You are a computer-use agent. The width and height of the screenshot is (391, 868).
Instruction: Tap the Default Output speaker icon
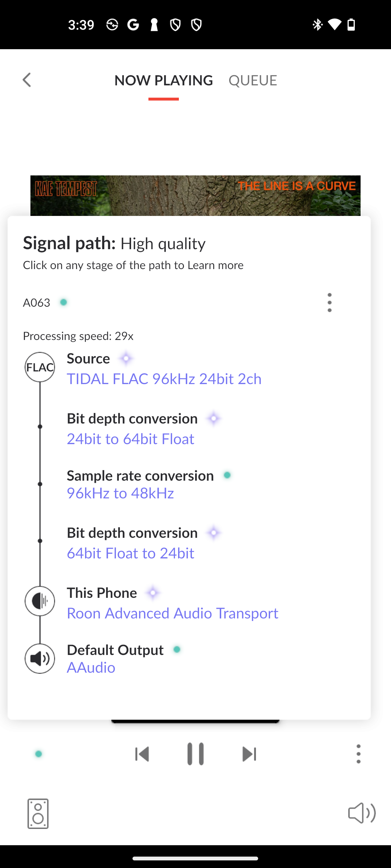point(40,659)
